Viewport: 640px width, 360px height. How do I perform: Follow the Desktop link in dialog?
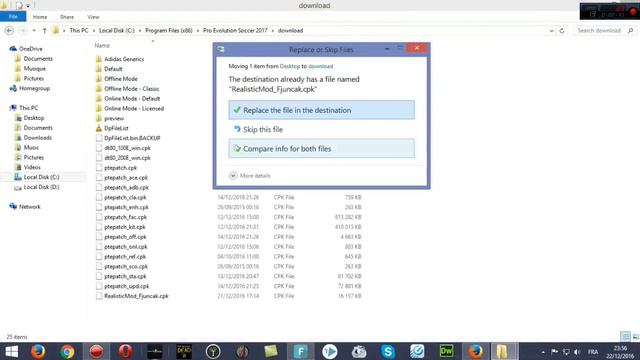pyautogui.click(x=290, y=66)
